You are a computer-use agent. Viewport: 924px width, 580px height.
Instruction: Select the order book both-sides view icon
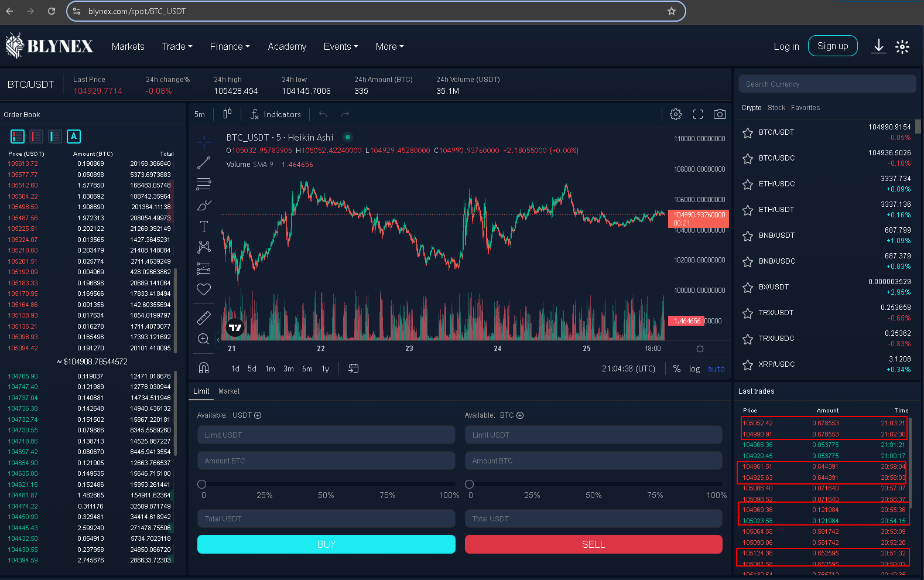(x=18, y=137)
